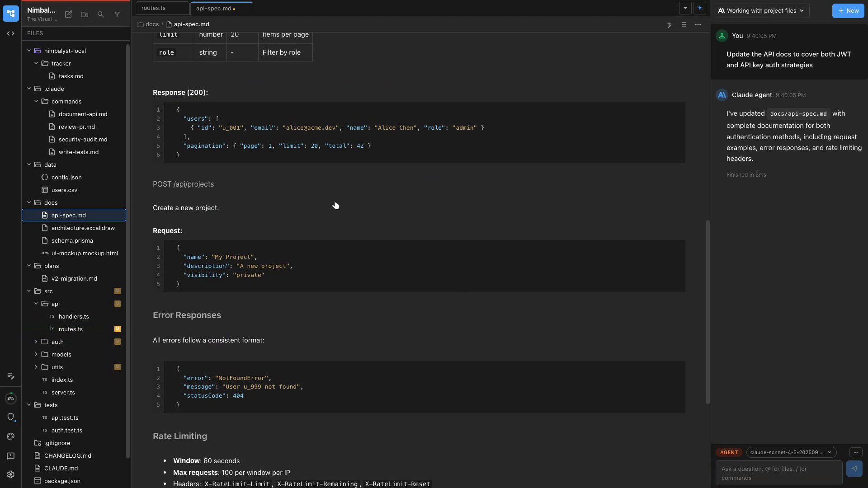Select the code view icon in left rail
This screenshot has width=868, height=488.
click(x=10, y=33)
